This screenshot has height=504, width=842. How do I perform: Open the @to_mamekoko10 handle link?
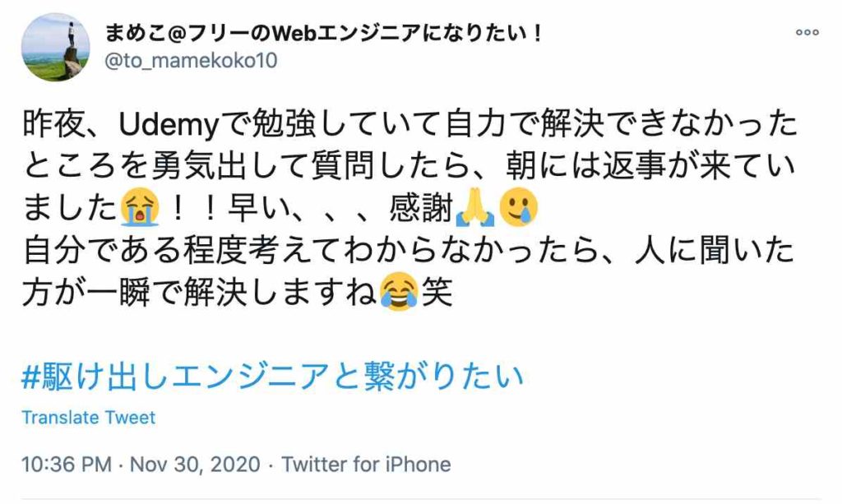tap(191, 60)
